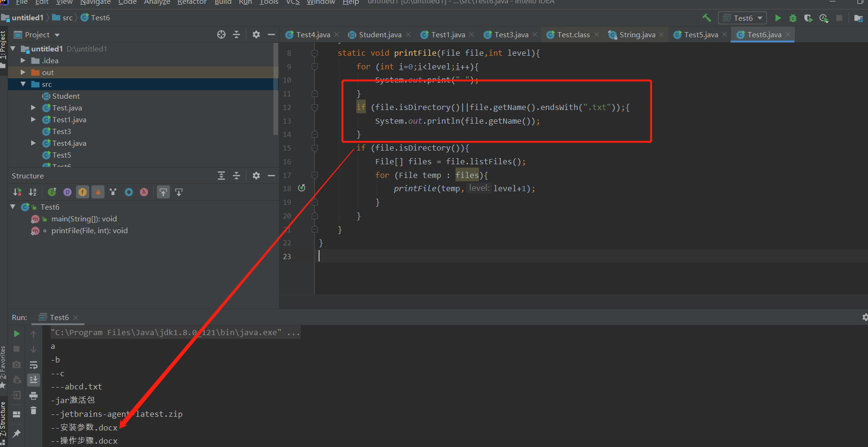Image resolution: width=868 pixels, height=447 pixels.
Task: Close the Test5.java editor tab
Action: click(x=725, y=34)
